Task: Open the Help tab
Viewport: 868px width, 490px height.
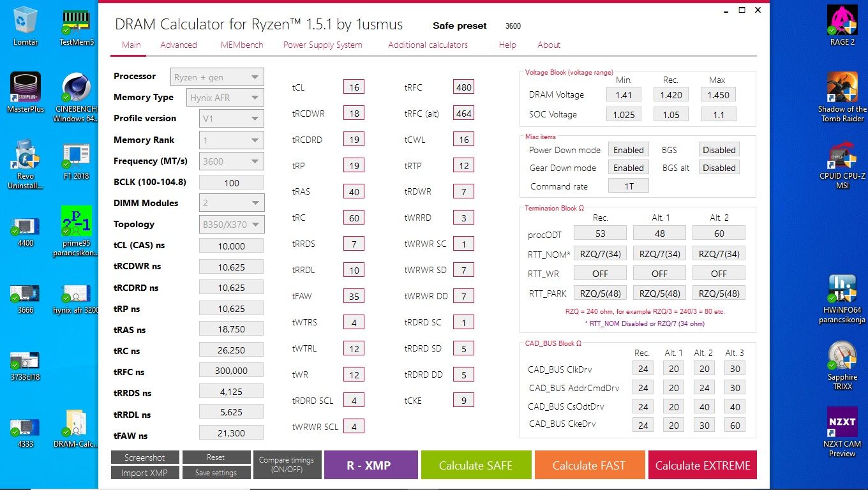Action: [507, 45]
